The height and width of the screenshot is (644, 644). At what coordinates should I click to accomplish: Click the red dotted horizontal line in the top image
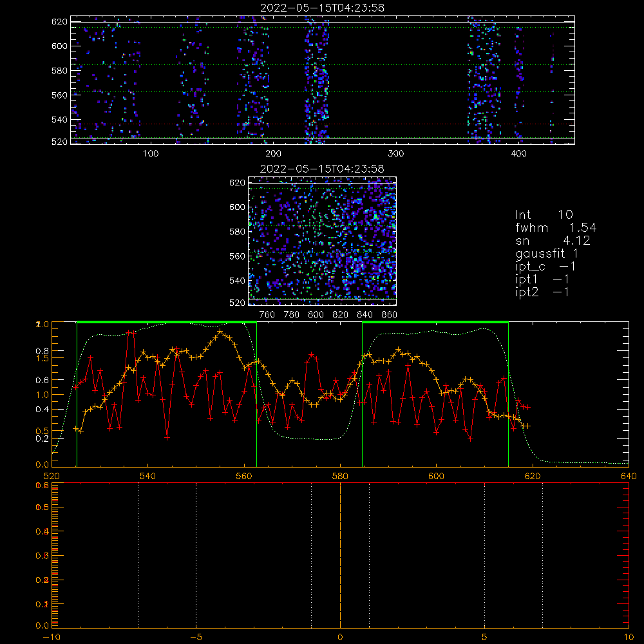[323, 124]
